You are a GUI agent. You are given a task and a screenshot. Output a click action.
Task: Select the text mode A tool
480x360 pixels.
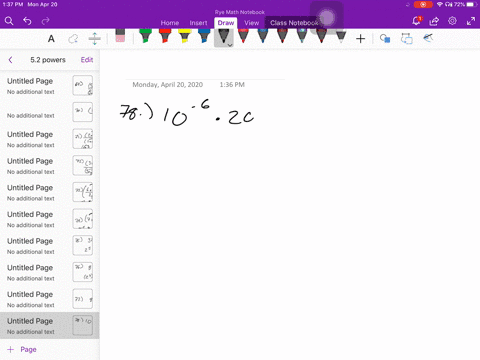51,39
